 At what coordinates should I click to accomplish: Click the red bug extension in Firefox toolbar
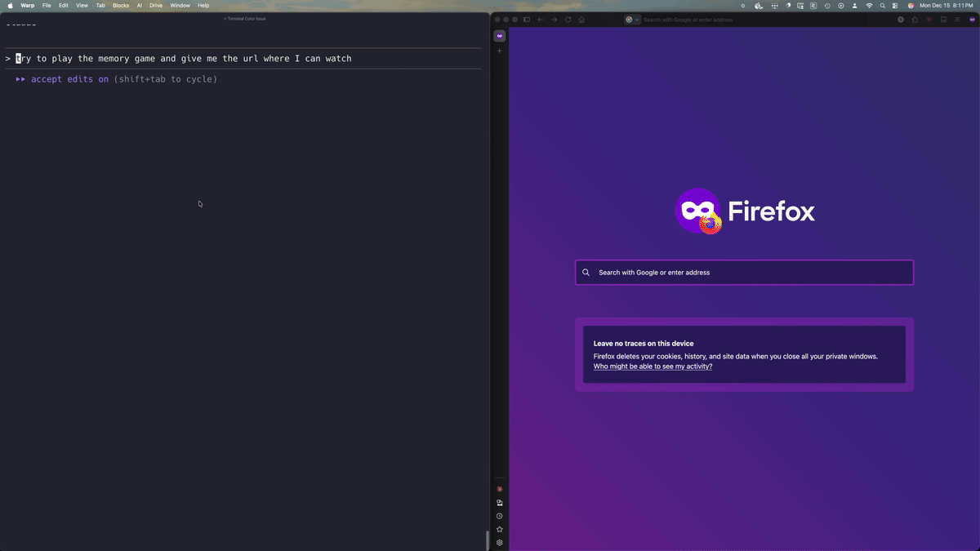[x=929, y=20]
